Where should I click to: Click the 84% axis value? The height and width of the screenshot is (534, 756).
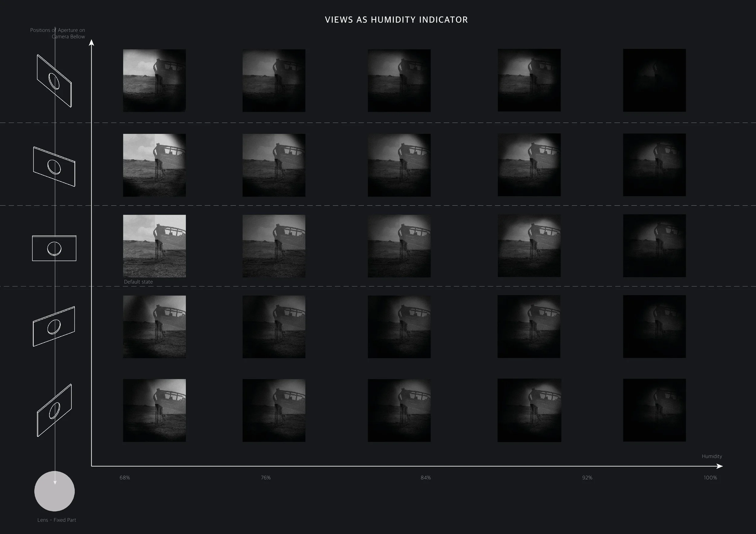pyautogui.click(x=426, y=478)
